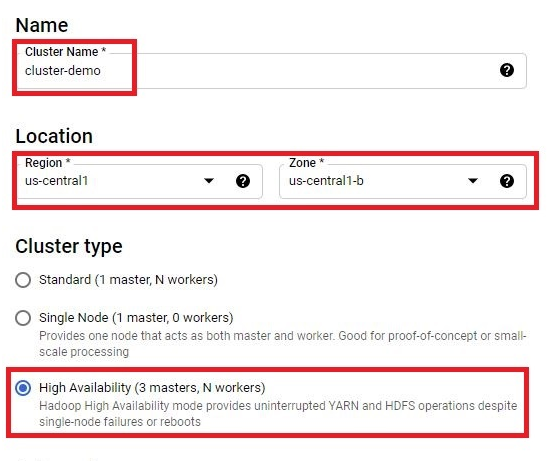550x463 pixels.
Task: Click the 'Single Node (1 master, 0 workers)' label
Action: click(136, 317)
